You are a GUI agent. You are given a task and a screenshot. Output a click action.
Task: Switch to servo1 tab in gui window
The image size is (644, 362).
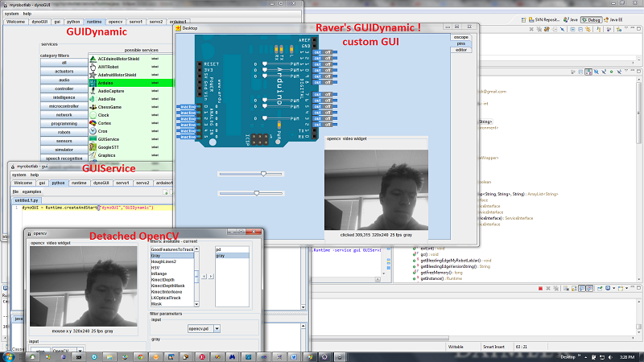pyautogui.click(x=122, y=183)
